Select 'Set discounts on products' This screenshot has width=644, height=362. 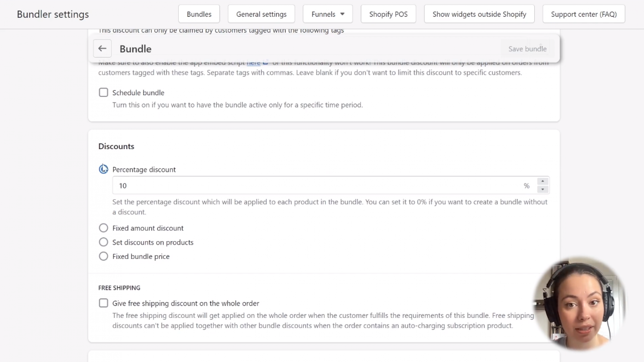tap(103, 242)
